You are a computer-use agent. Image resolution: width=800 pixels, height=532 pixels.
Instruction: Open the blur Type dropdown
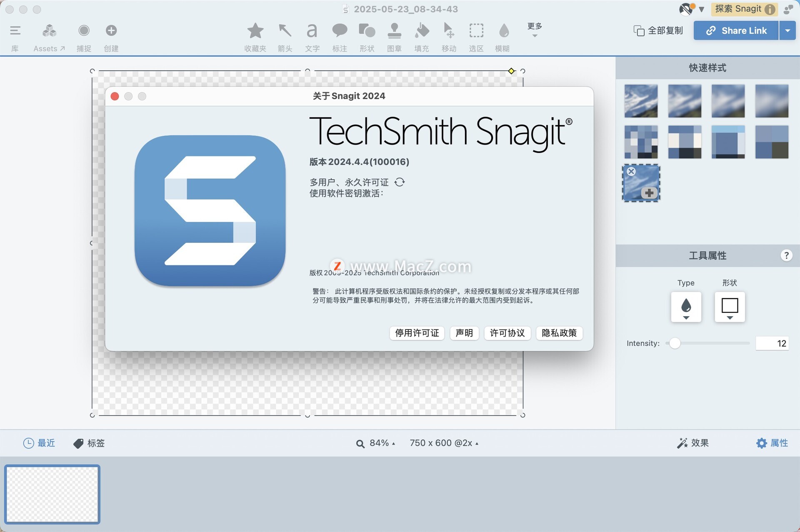click(686, 307)
